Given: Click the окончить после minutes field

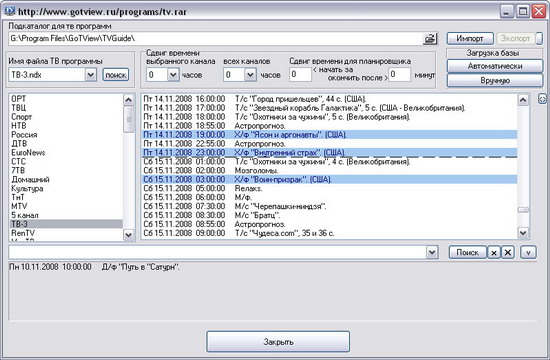Looking at the screenshot, I should click(399, 74).
